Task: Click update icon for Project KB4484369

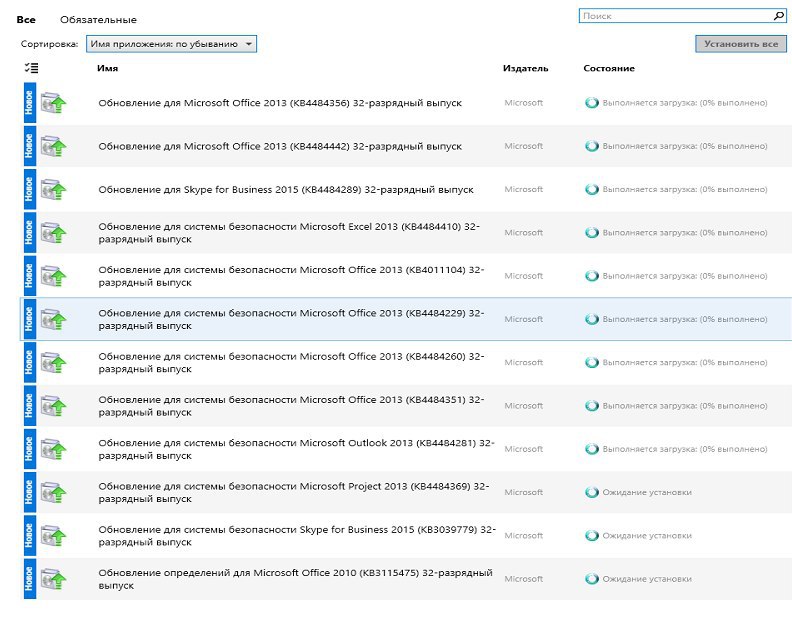Action: (x=54, y=493)
